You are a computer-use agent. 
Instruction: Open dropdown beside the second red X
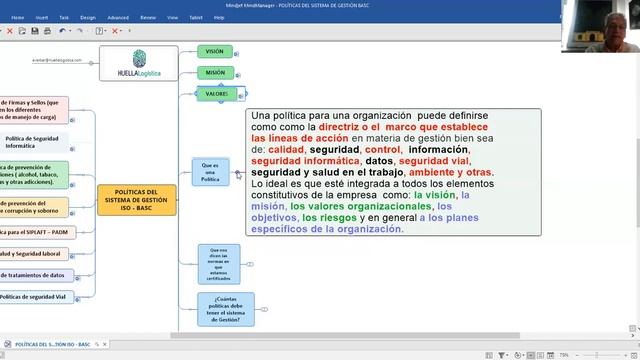point(121,31)
